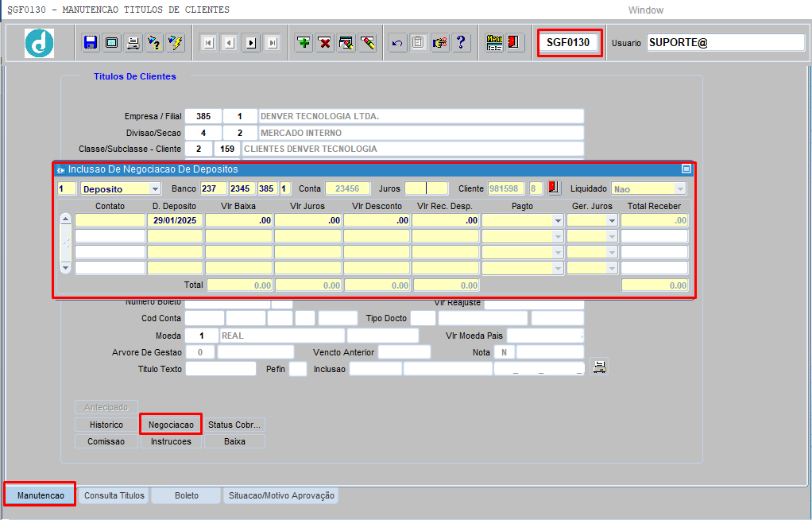Click deposits list scroll up arrow
This screenshot has width=812, height=520.
tap(65, 219)
